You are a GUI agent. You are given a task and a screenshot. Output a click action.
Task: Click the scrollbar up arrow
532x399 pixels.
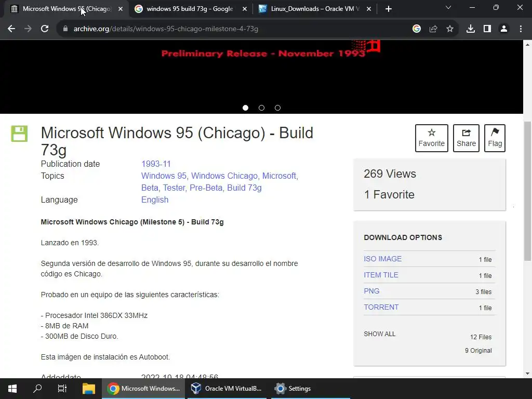pos(528,44)
